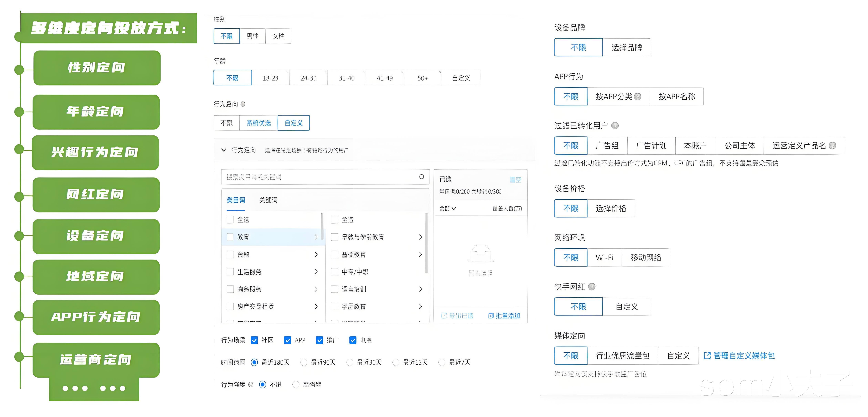
Task: Click the 导出已选 export icon
Action: pyautogui.click(x=444, y=316)
